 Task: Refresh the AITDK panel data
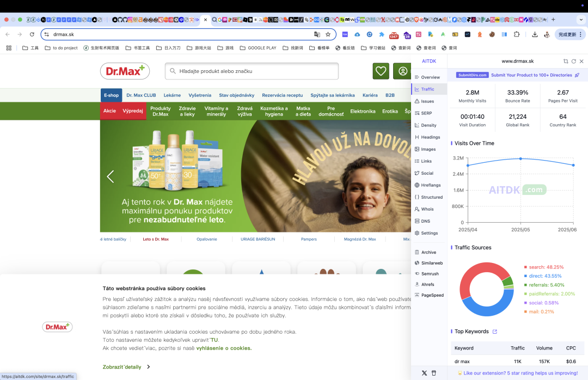click(x=574, y=61)
